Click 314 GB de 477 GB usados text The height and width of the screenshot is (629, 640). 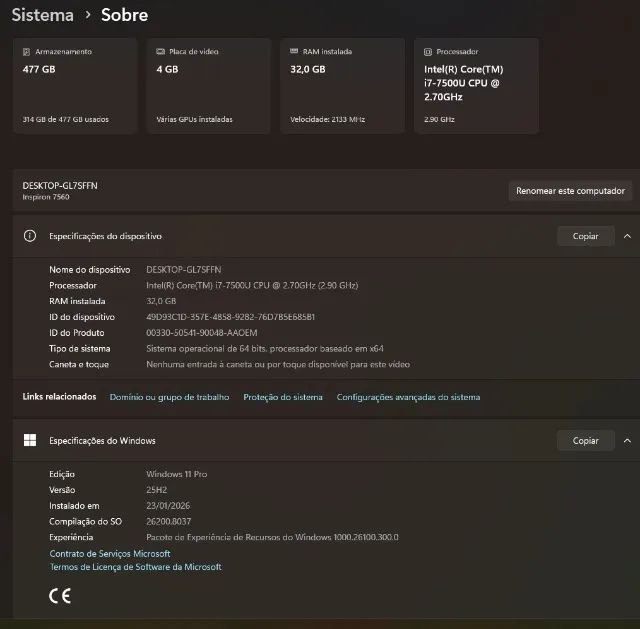click(65, 119)
